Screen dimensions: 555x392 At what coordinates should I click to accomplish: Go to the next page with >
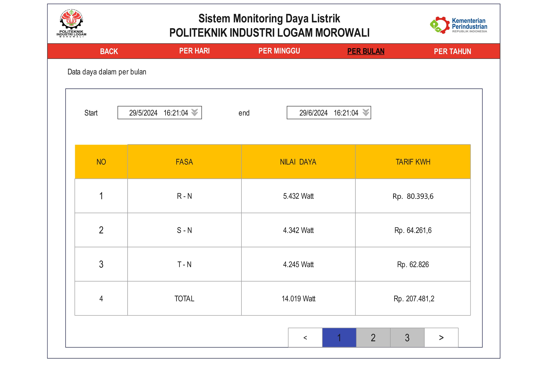click(441, 338)
